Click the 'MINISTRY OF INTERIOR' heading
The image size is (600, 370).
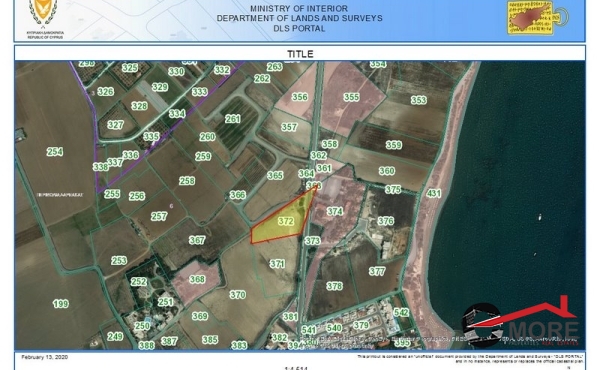click(x=299, y=8)
